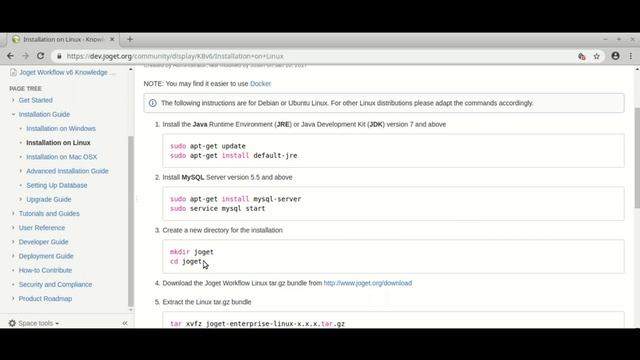640x360 pixels.
Task: Expand the Get Started tree node
Action: tap(13, 100)
